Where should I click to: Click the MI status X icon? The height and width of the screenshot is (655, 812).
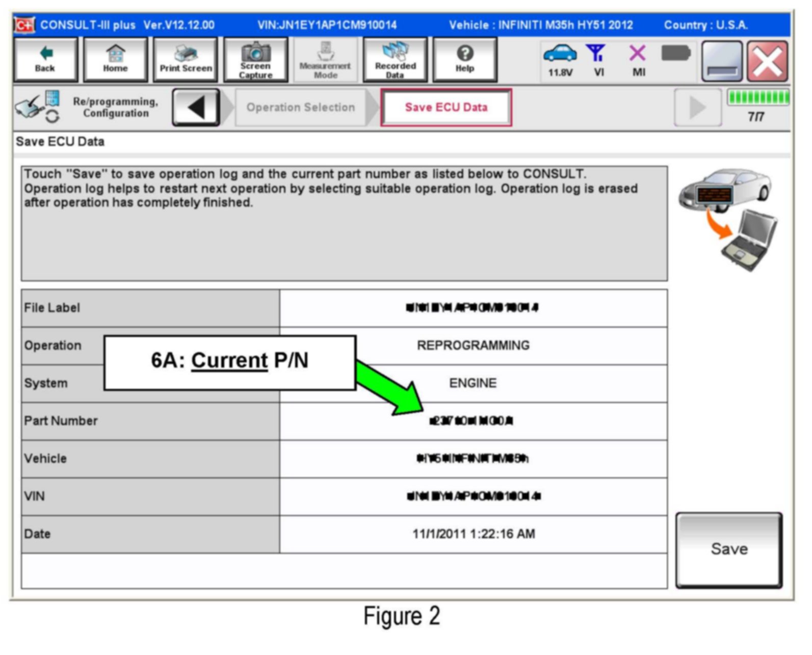[638, 60]
